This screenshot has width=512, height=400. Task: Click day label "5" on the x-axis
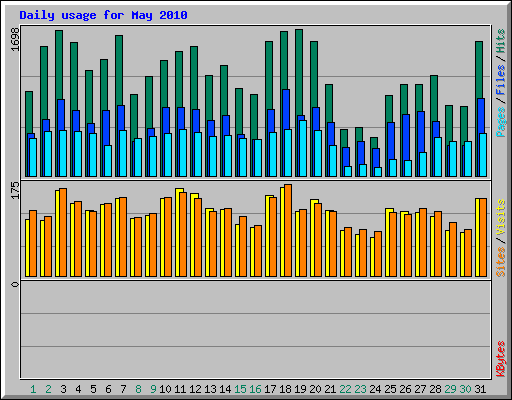93,389
